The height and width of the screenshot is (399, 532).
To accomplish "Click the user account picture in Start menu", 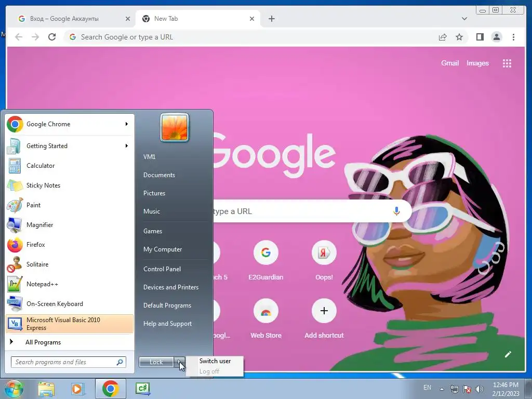I will click(175, 128).
